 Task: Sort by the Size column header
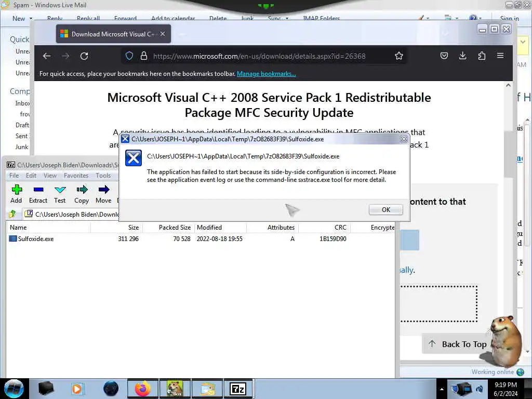pyautogui.click(x=116, y=228)
